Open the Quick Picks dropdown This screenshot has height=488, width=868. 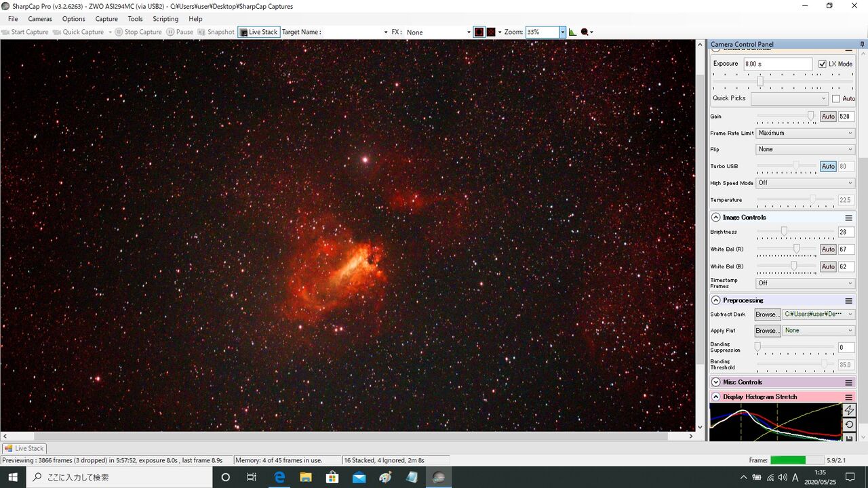coord(789,99)
